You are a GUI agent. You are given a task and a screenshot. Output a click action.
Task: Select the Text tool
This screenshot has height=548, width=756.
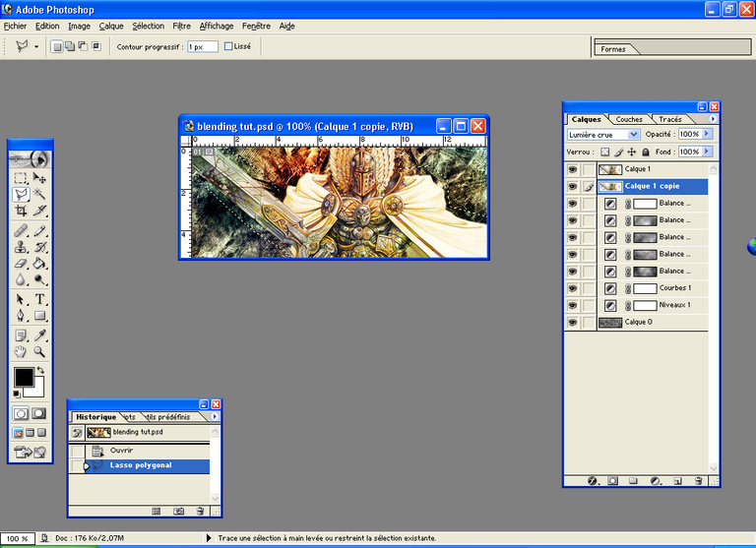[x=40, y=299]
